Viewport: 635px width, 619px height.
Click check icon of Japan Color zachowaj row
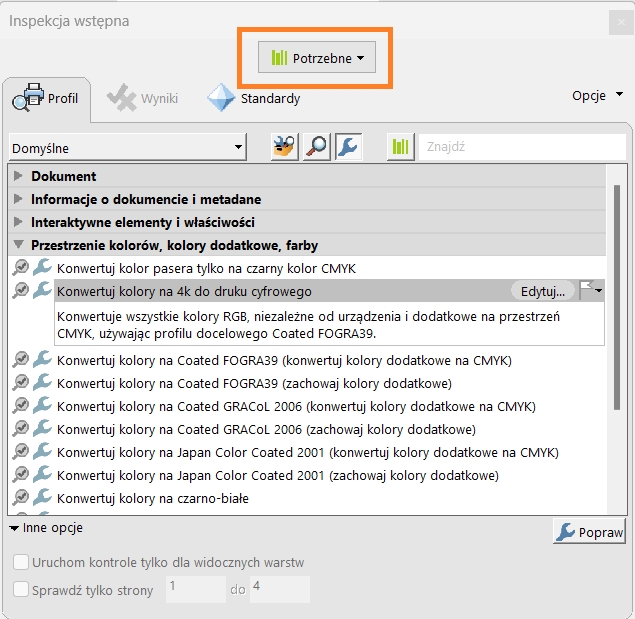point(21,475)
